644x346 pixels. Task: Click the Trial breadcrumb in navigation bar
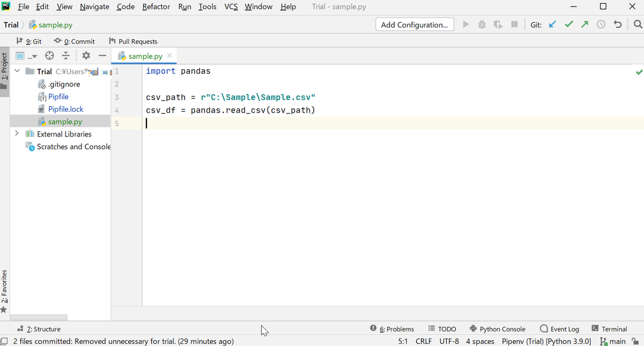(x=11, y=25)
